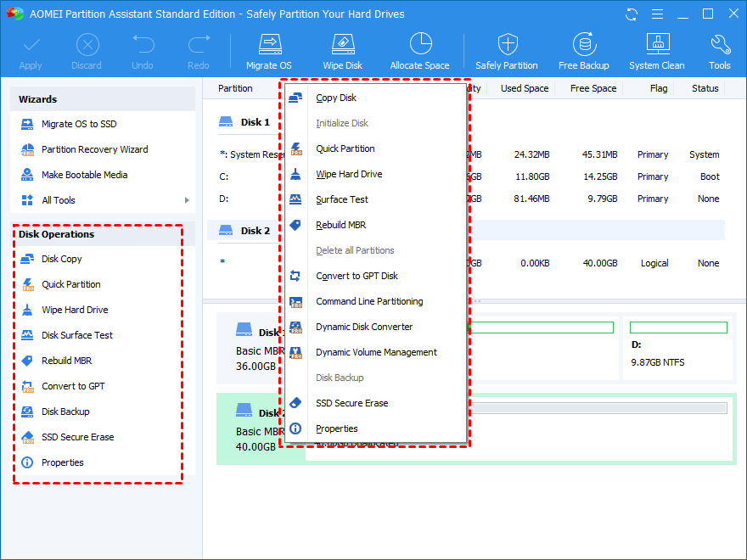Image resolution: width=747 pixels, height=560 pixels.
Task: Open the title bar hamburger menu
Action: 657,14
